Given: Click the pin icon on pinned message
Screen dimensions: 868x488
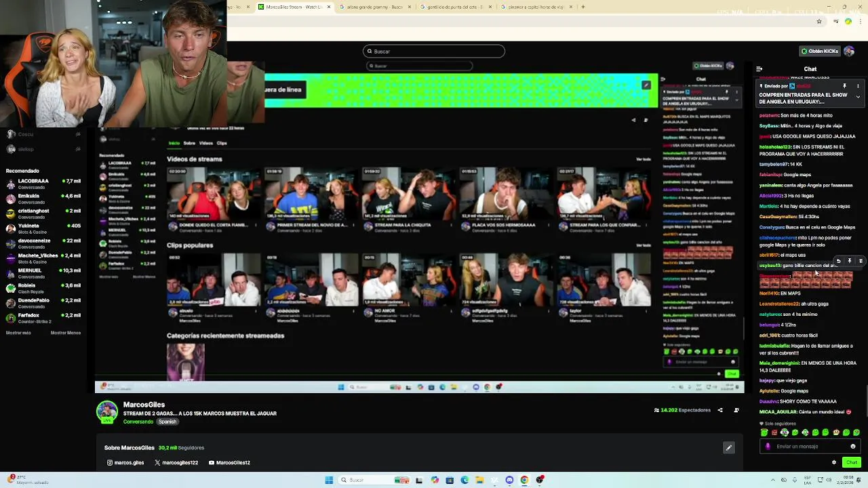Looking at the screenshot, I should coord(844,86).
